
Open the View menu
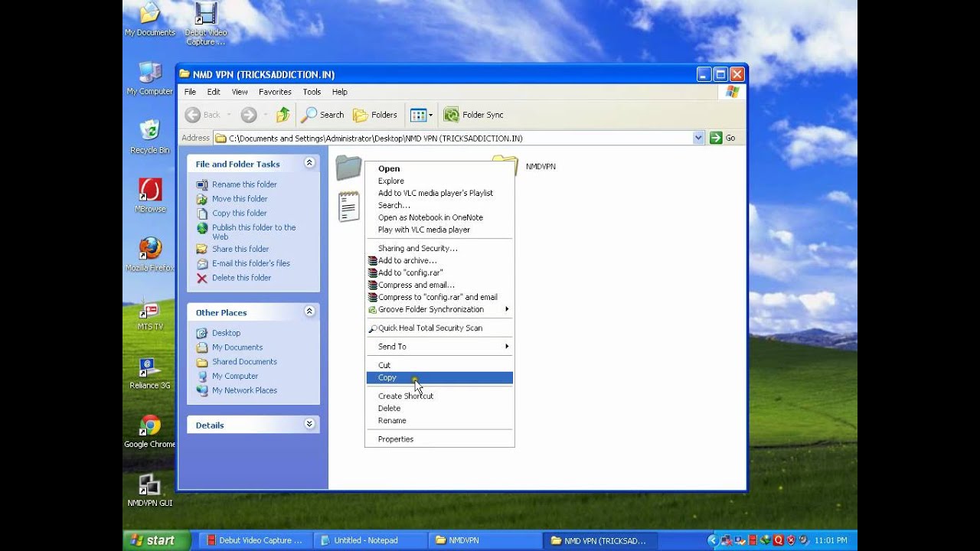point(240,92)
